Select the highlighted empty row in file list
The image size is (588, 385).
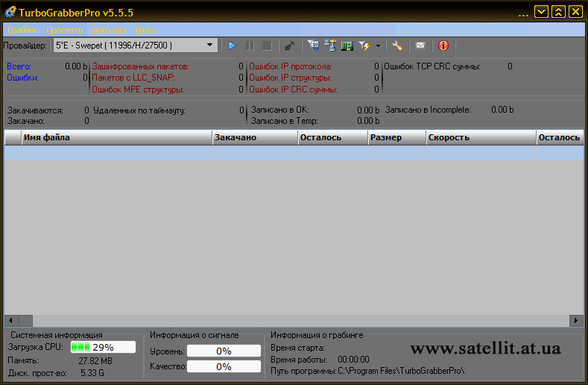294,153
